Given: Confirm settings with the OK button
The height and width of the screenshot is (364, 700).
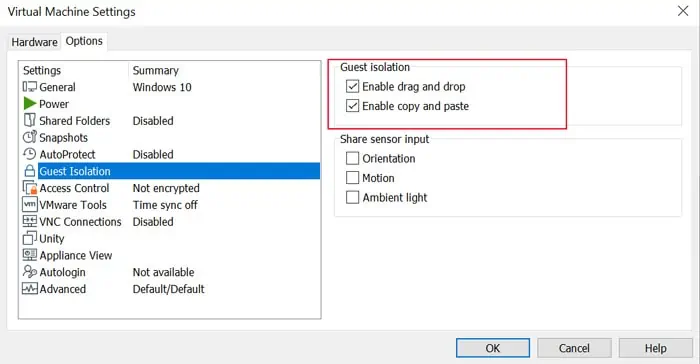Looking at the screenshot, I should tap(493, 348).
